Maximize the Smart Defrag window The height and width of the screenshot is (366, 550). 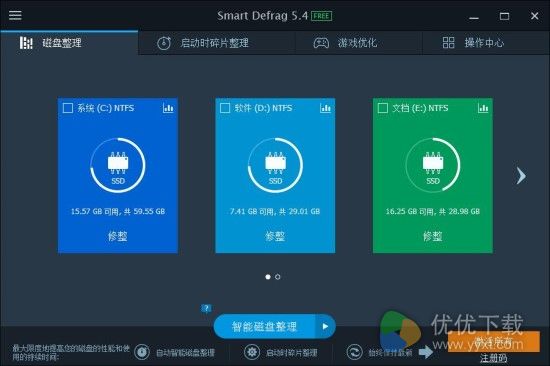click(504, 16)
